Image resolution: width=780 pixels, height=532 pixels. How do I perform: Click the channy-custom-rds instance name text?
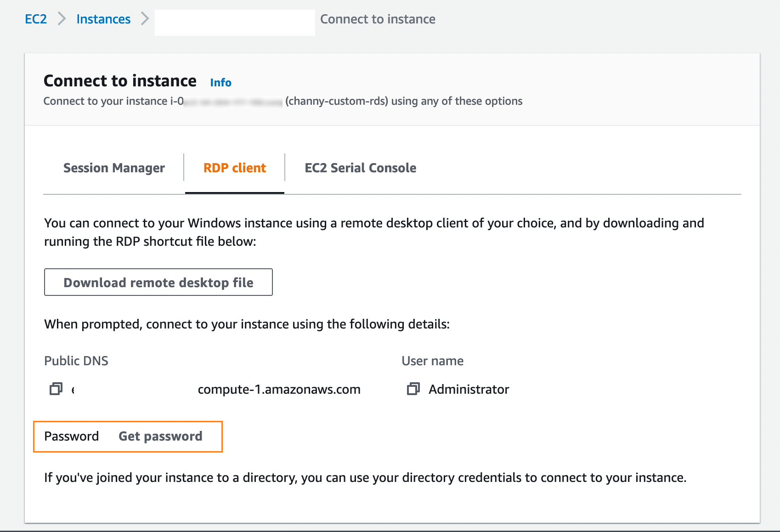(338, 101)
